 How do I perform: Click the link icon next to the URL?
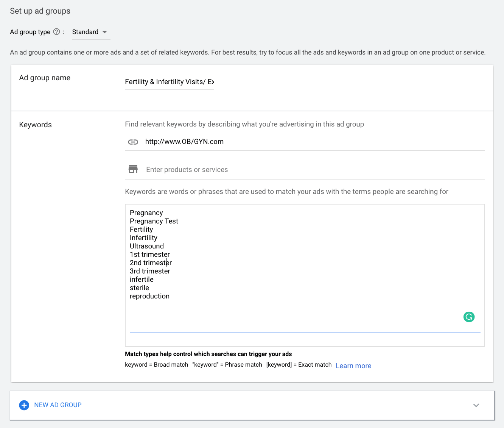pyautogui.click(x=133, y=142)
